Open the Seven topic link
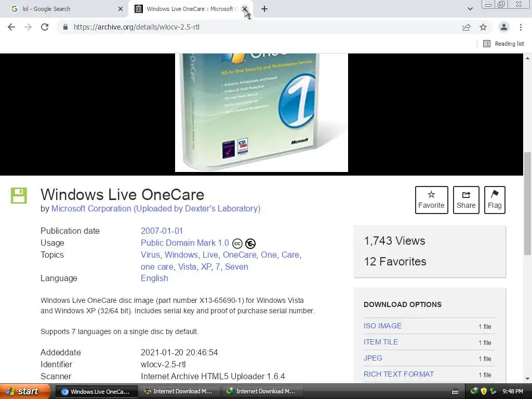532x399 pixels. [236, 267]
